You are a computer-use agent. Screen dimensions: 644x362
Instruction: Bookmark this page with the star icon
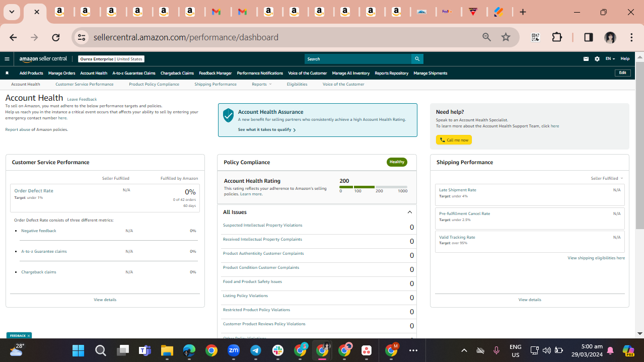pyautogui.click(x=506, y=37)
